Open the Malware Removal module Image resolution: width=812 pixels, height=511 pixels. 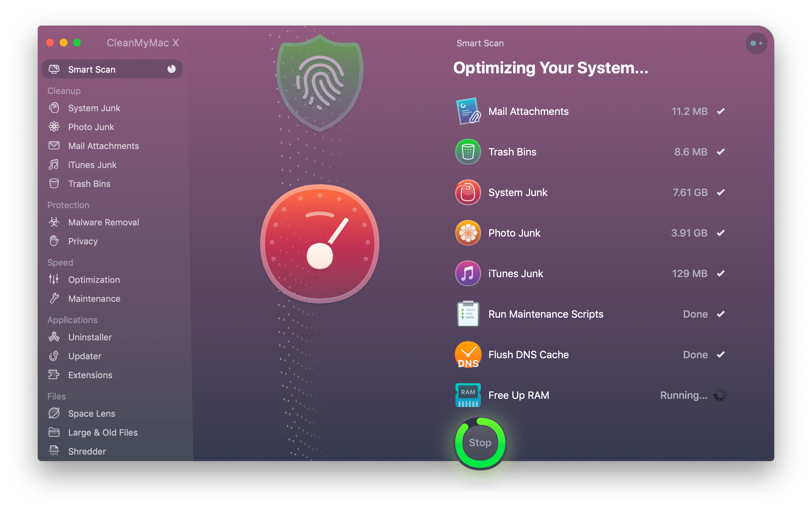[103, 222]
